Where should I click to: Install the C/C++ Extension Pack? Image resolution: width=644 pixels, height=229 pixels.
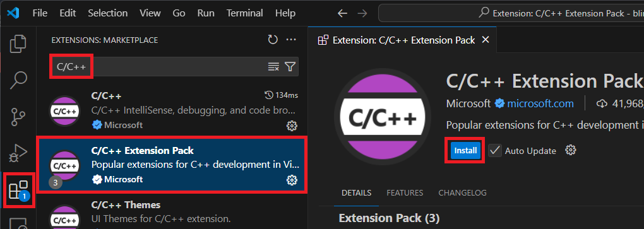(465, 151)
